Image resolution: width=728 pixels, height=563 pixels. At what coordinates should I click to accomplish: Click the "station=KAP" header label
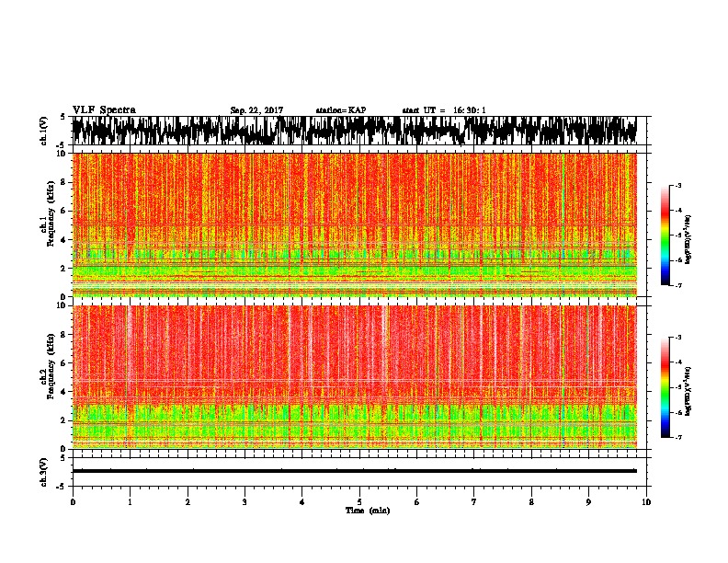[341, 110]
